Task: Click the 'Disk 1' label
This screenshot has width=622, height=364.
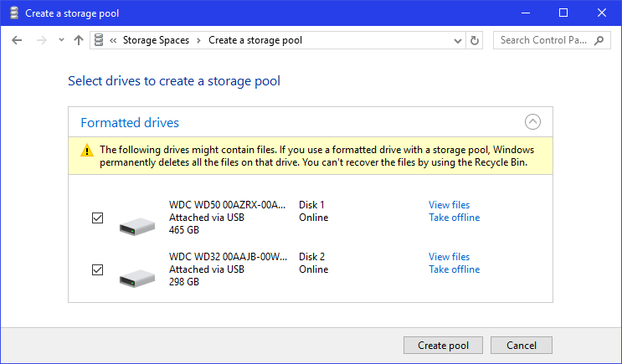Action: pyautogui.click(x=311, y=205)
